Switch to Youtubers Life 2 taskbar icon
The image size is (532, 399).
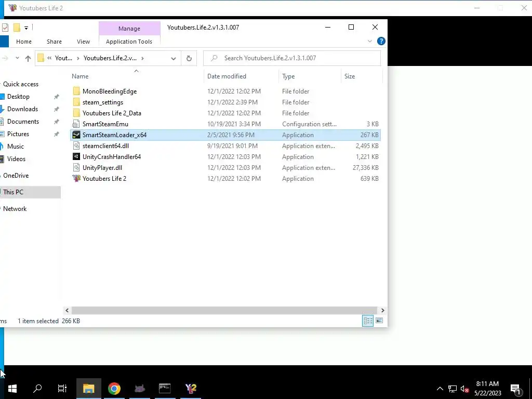tap(191, 388)
